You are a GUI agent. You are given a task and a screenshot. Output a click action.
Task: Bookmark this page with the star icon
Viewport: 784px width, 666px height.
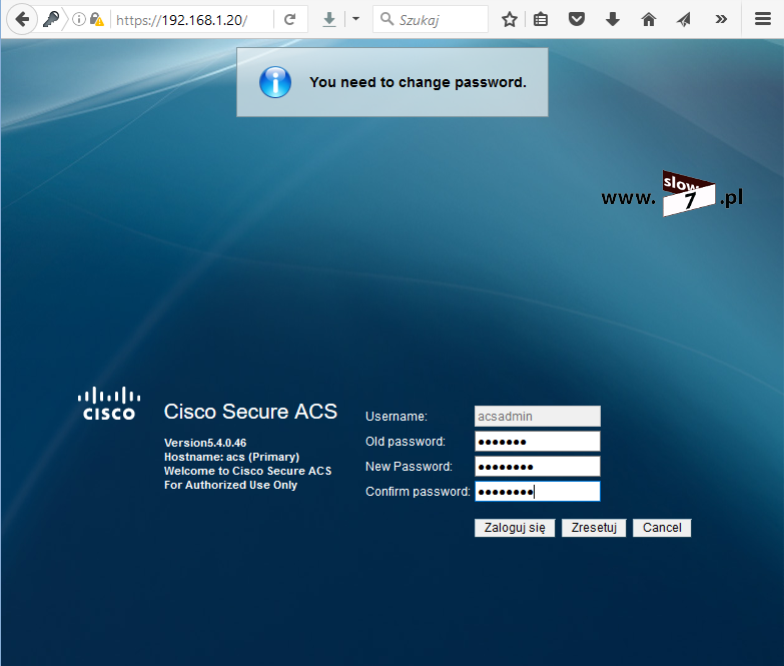510,20
